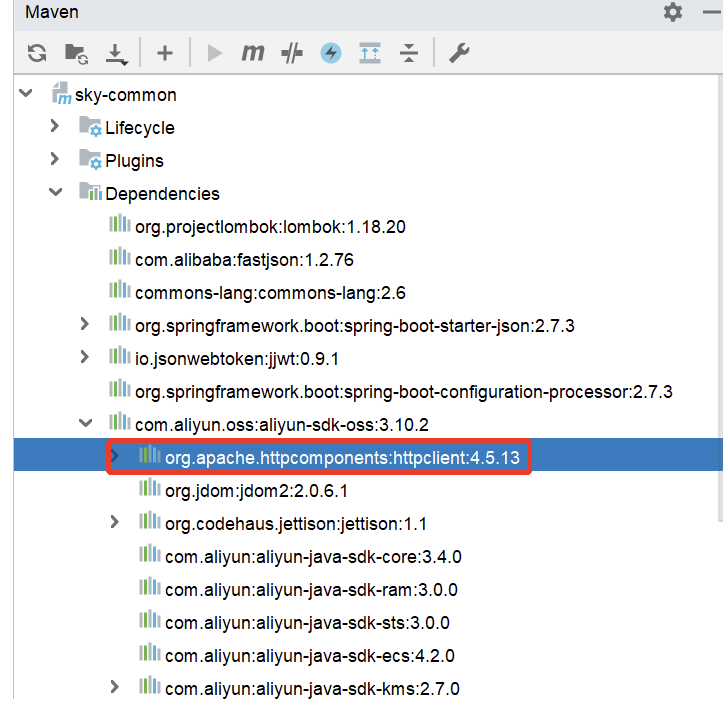Expand httpclient:4.5.13 dependency
Image resolution: width=723 pixels, height=725 pixels.
pos(115,456)
